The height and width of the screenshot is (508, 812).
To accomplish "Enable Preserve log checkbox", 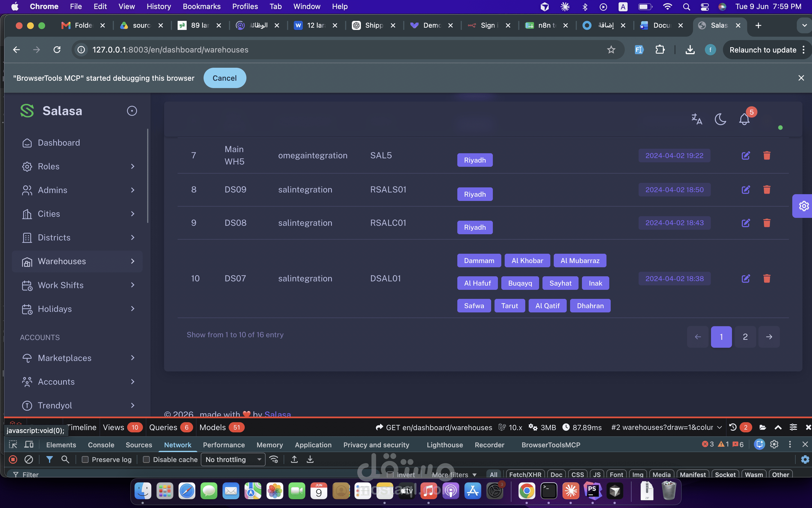I will pos(85,459).
